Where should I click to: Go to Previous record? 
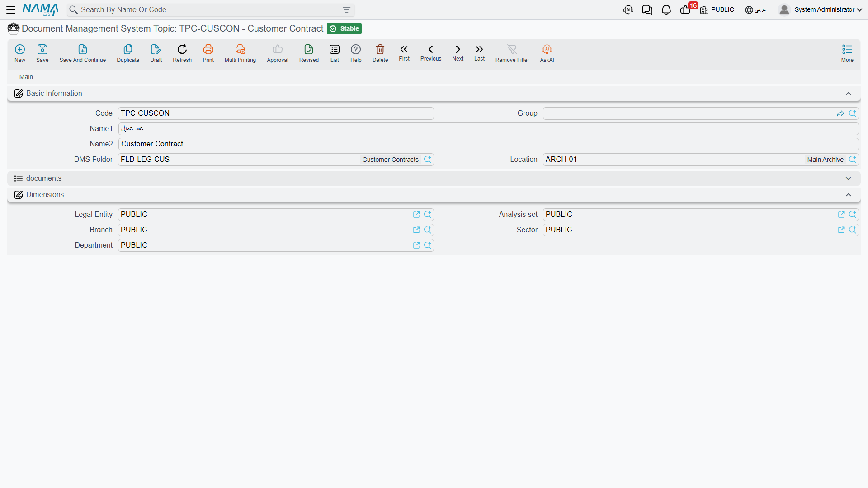[431, 52]
